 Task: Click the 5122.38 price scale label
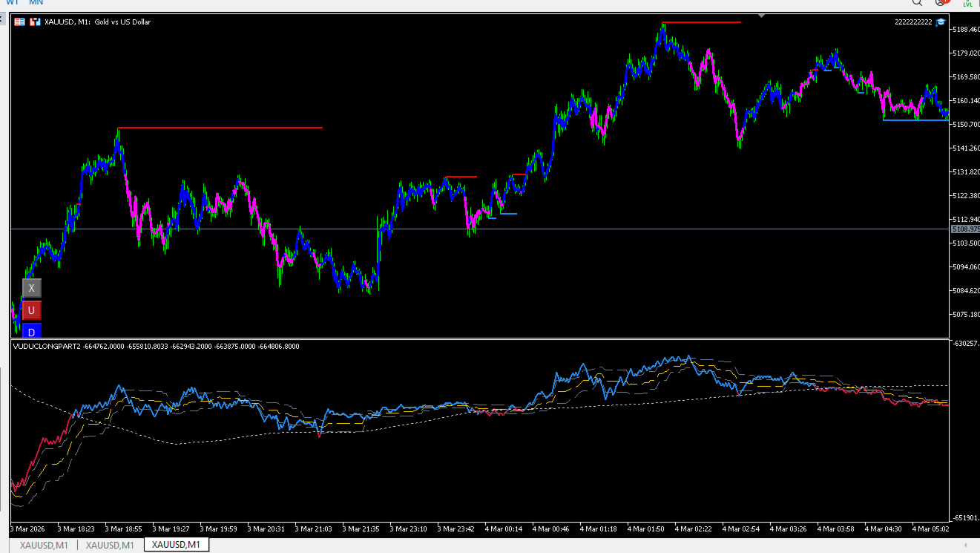tap(967, 196)
